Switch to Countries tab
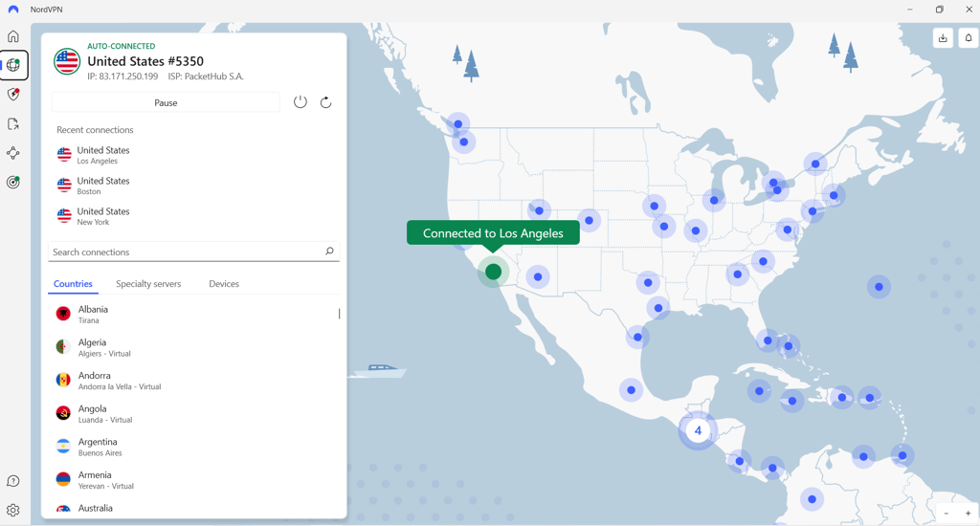This screenshot has height=526, width=980. 73,284
